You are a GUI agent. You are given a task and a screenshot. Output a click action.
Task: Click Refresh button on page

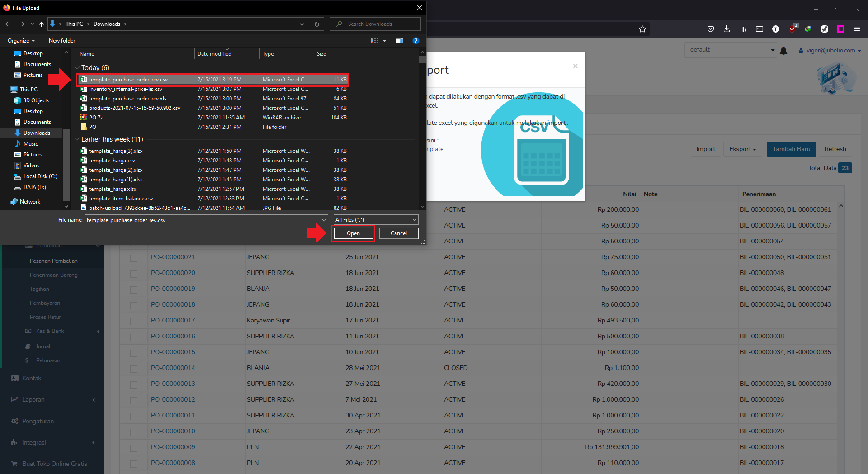(835, 149)
